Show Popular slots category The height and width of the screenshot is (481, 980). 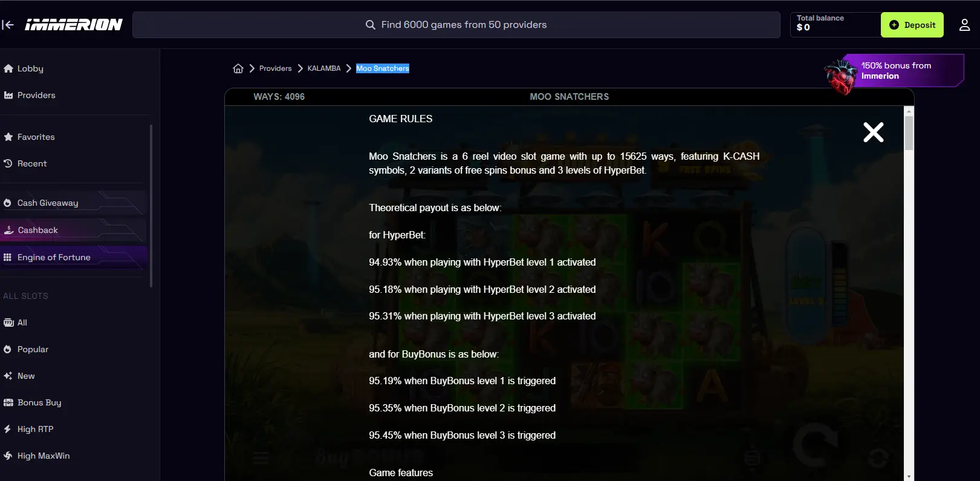click(26, 349)
